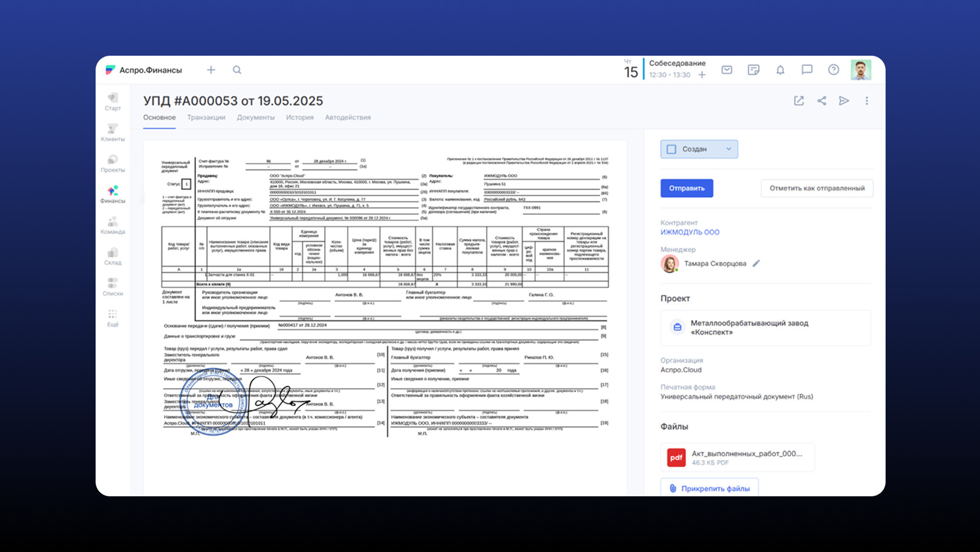Expand the Создан status dropdown arrow
980x552 pixels.
(728, 149)
